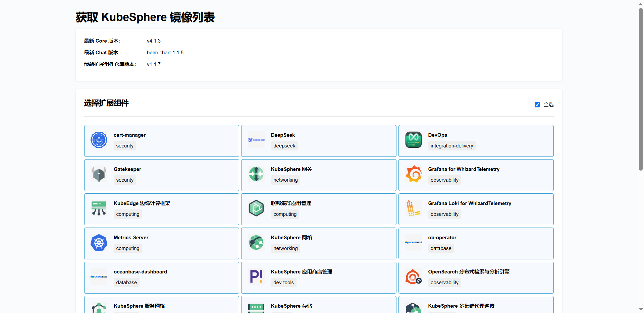Click the networking tag under KubeSphere 网关
644x313 pixels.
tap(285, 180)
